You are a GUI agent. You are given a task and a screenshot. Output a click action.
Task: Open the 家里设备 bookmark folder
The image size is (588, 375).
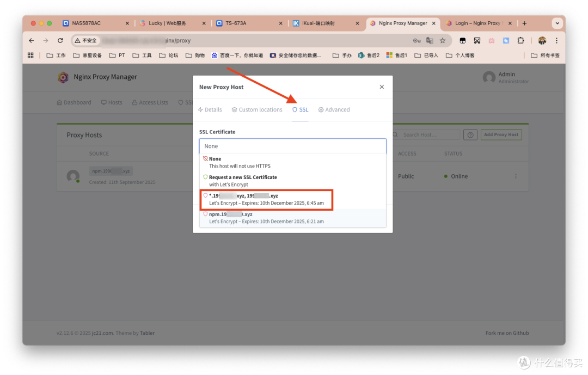pos(87,55)
